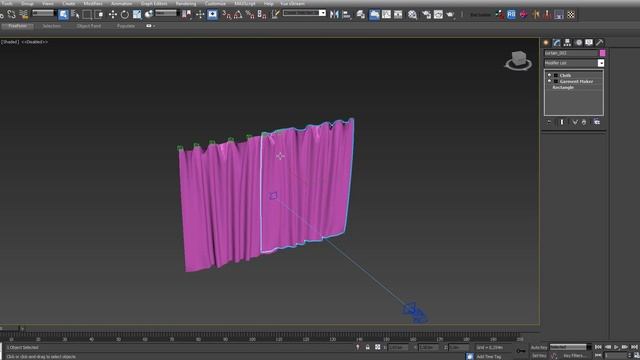Screen dimensions: 640x360
Task: Choose the Select and Rotate tool
Action: coord(124,15)
